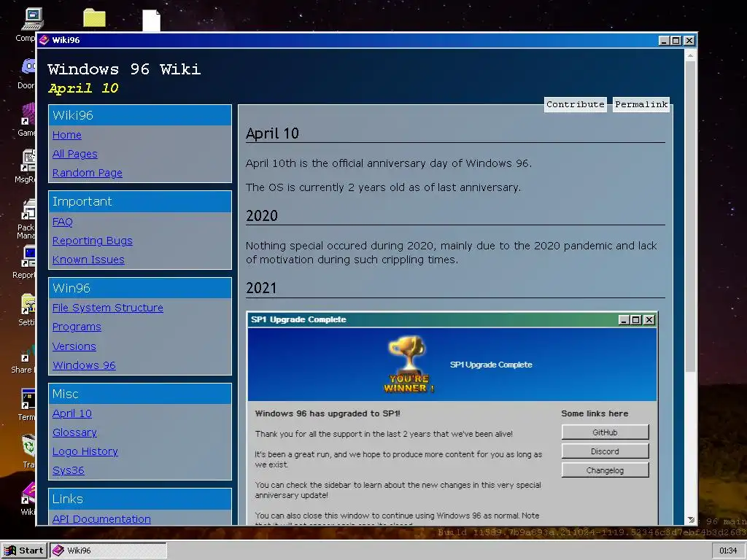This screenshot has width=747, height=560.
Task: Click the scrollbar down arrow in Wiki96
Action: coord(690,519)
